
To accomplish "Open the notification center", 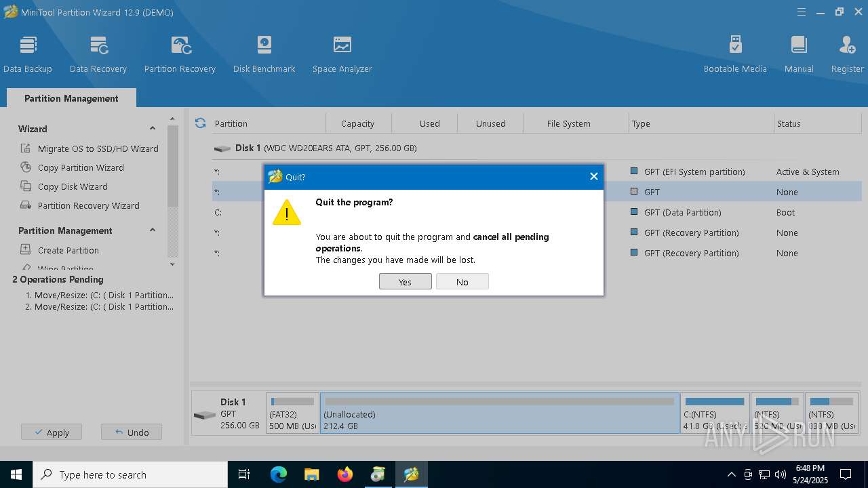I will tap(846, 474).
